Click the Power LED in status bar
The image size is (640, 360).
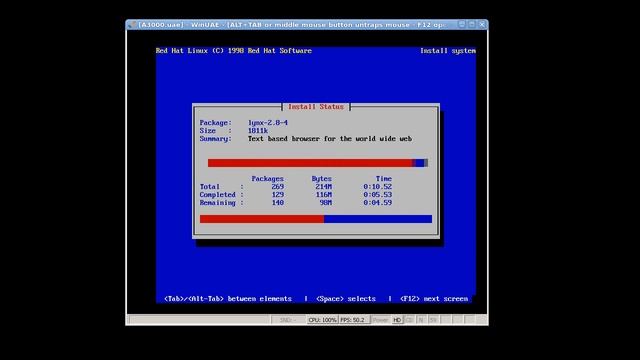coord(380,320)
